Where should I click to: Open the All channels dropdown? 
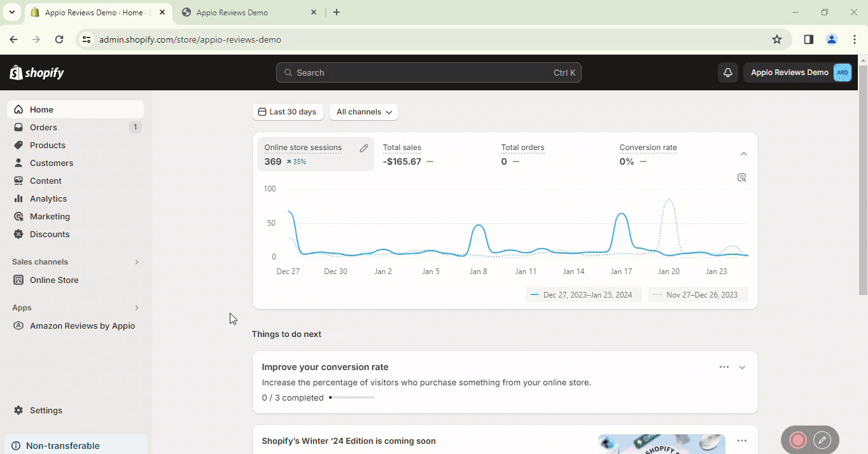click(x=364, y=112)
